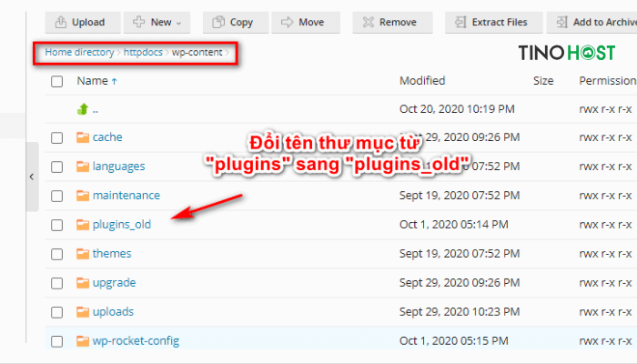Tick checkbox for plugins_old folder

56,225
